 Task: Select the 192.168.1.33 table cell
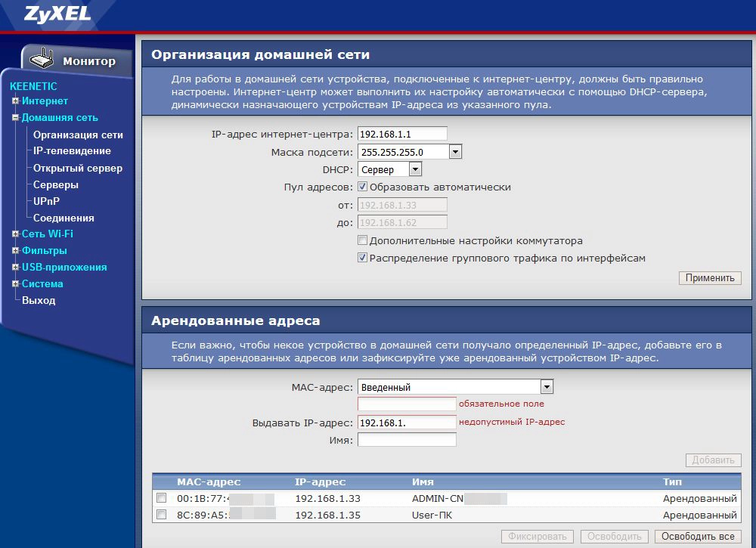328,498
